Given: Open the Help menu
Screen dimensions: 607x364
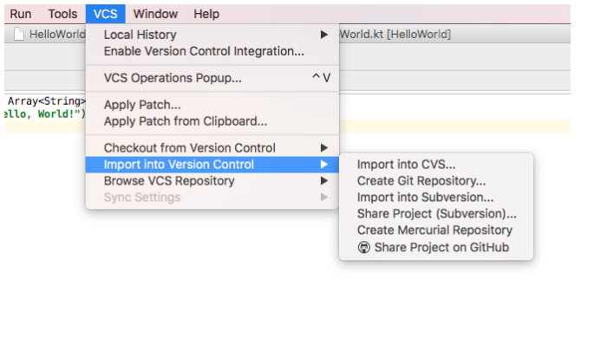Looking at the screenshot, I should 206,14.
